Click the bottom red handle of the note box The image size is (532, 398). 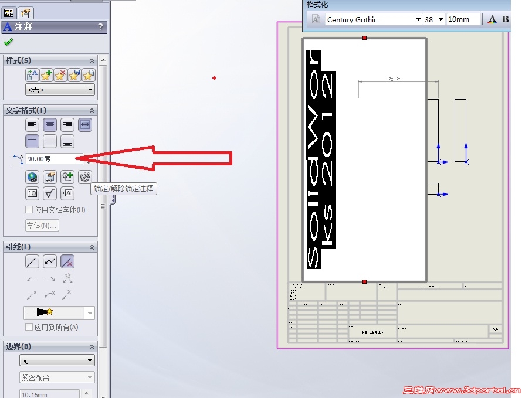pos(364,282)
